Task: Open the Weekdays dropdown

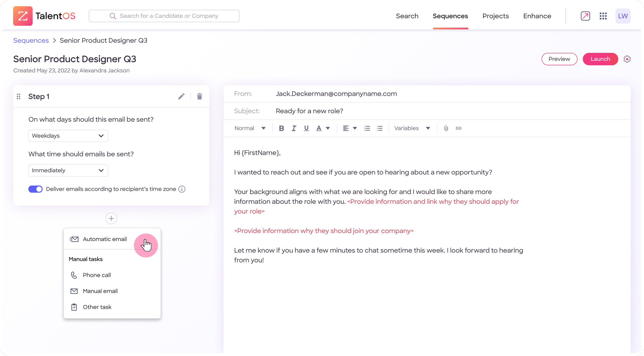Action: (68, 136)
